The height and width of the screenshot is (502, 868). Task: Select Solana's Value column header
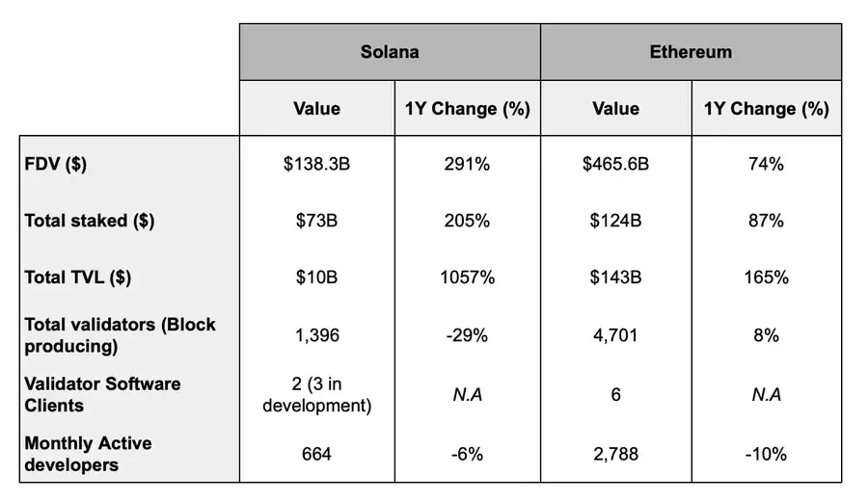(x=316, y=109)
